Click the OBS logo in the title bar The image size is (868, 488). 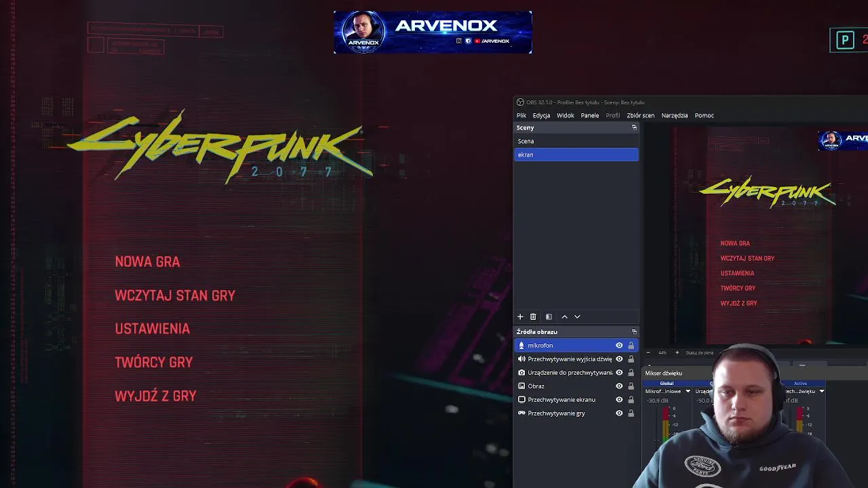point(520,102)
